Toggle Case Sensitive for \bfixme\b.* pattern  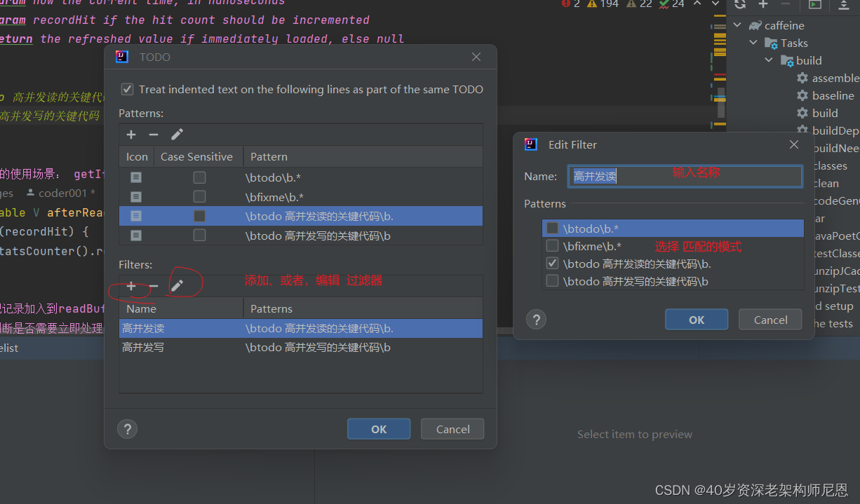click(199, 197)
